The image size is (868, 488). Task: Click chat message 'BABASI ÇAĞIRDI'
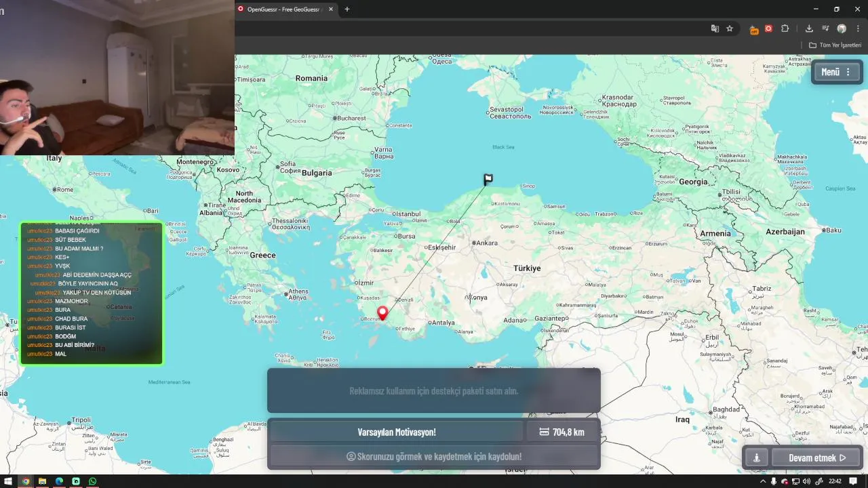pos(77,231)
